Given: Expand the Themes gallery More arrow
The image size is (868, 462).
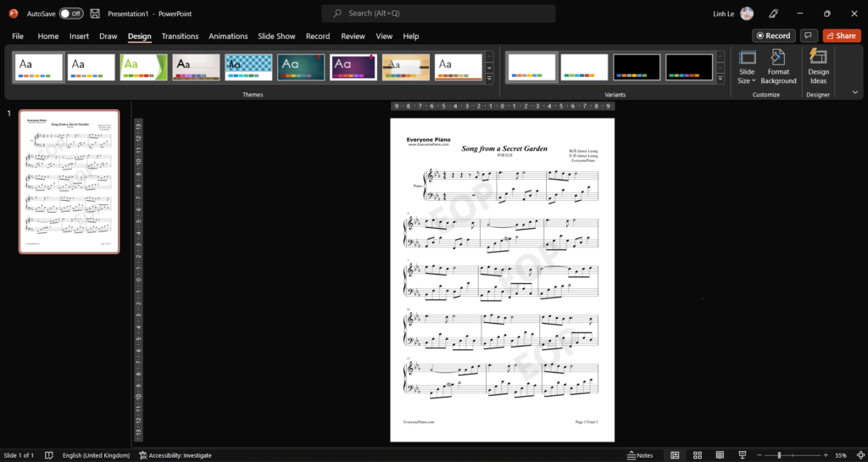Looking at the screenshot, I should pyautogui.click(x=489, y=79).
